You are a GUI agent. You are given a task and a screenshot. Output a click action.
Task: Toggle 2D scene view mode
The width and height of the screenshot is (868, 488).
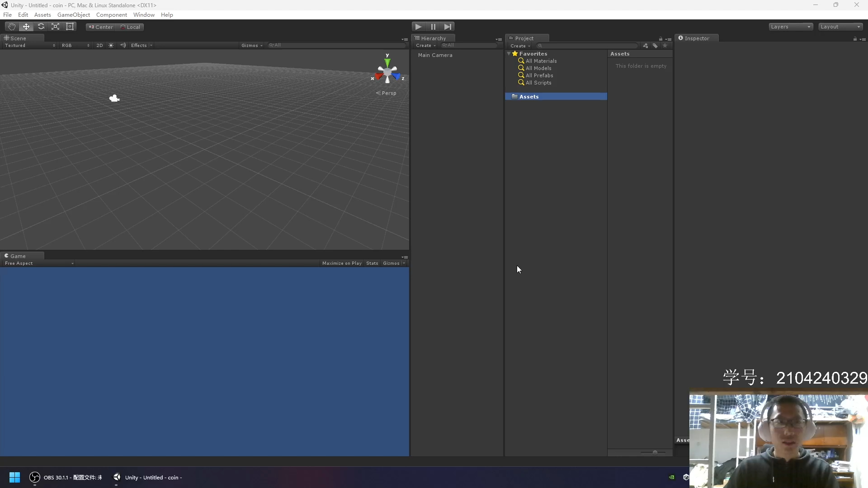point(99,45)
